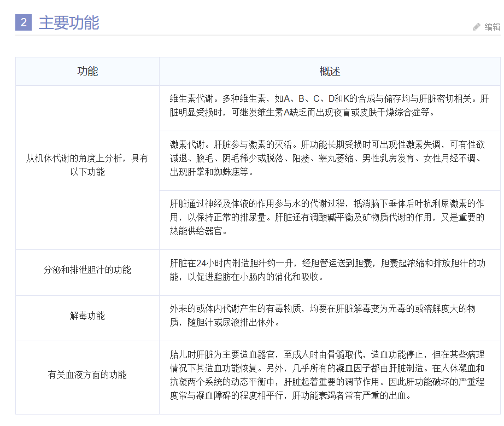Click the pencil edit icon
The width and height of the screenshot is (504, 426).
(477, 27)
